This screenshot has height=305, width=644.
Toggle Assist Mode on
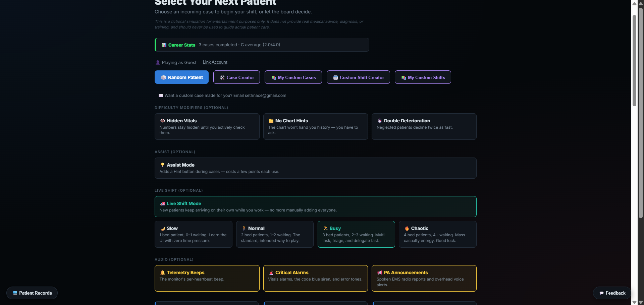coord(315,168)
